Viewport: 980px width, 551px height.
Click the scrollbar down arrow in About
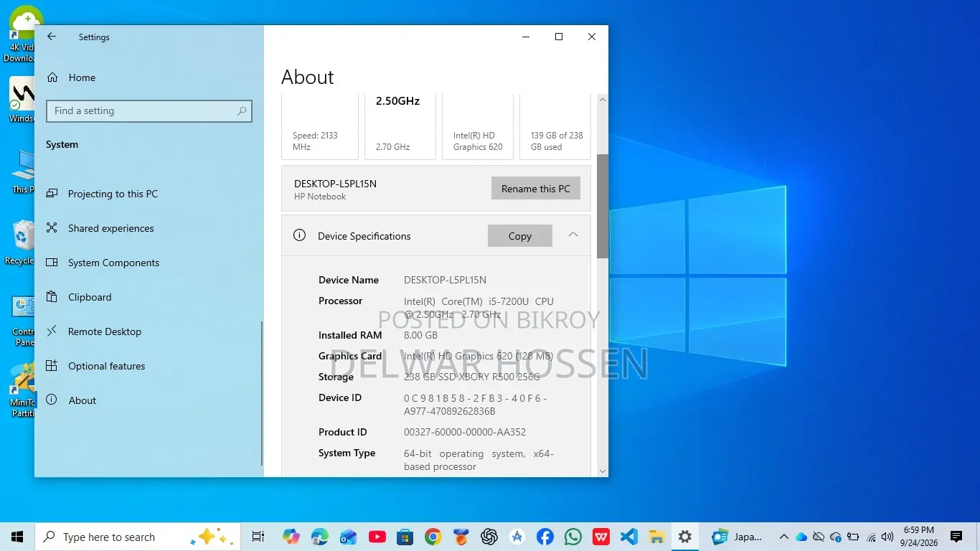pos(603,471)
